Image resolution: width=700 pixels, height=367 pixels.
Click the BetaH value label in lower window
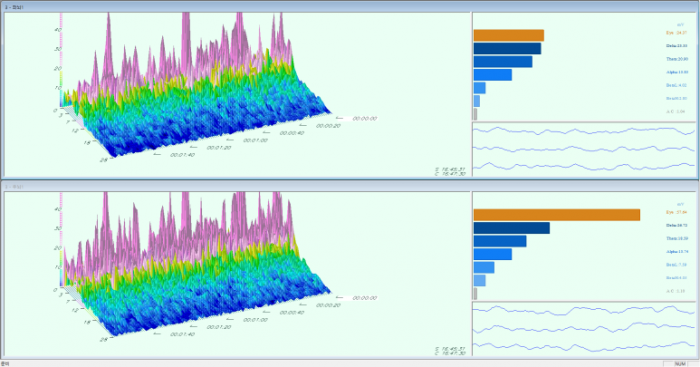[x=676, y=278]
